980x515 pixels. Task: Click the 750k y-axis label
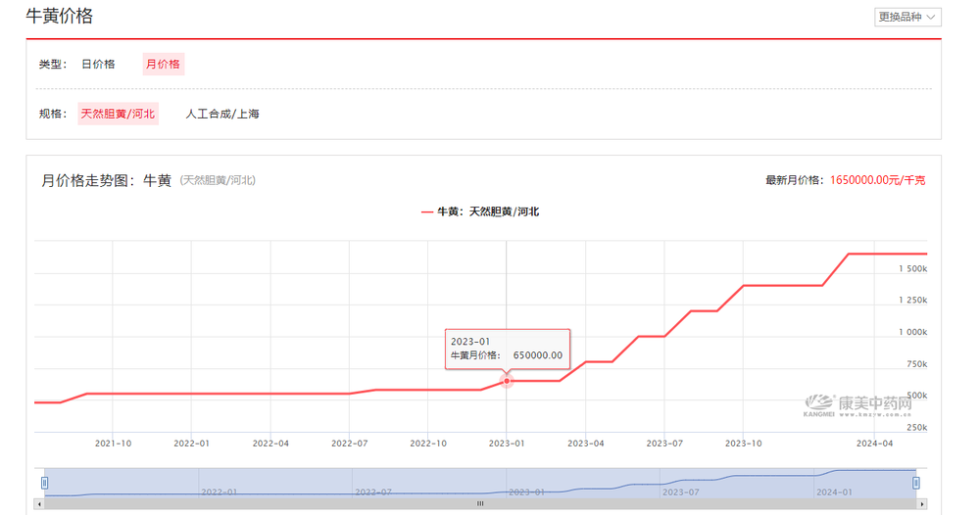(x=917, y=364)
